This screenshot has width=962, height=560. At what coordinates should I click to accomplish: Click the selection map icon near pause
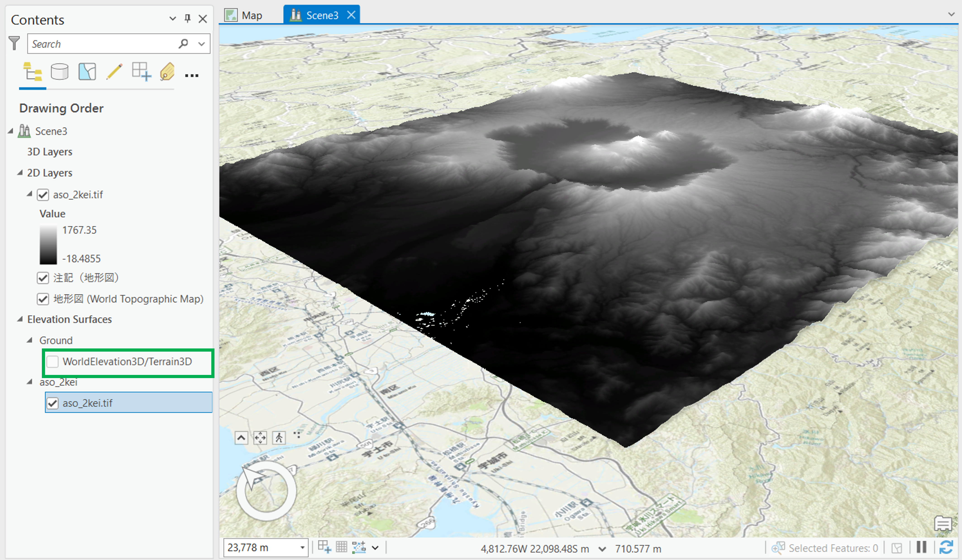coord(897,548)
